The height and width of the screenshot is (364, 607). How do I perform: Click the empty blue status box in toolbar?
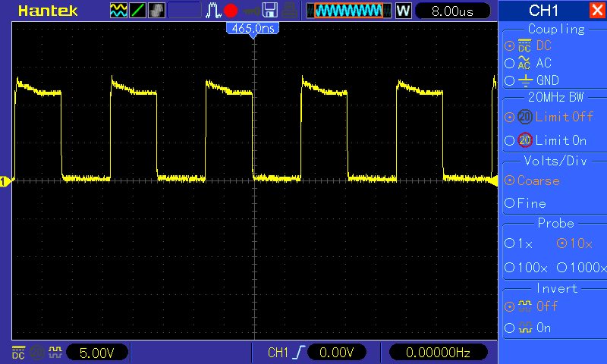point(184,11)
